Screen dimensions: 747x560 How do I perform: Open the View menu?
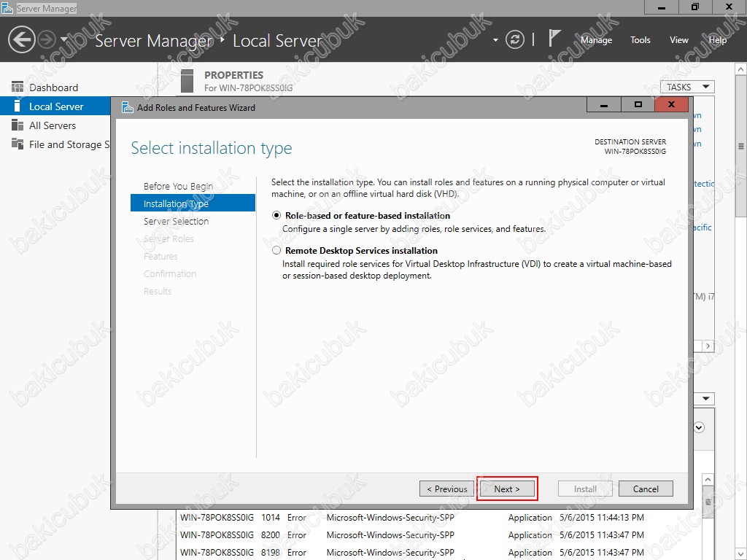[x=679, y=40]
